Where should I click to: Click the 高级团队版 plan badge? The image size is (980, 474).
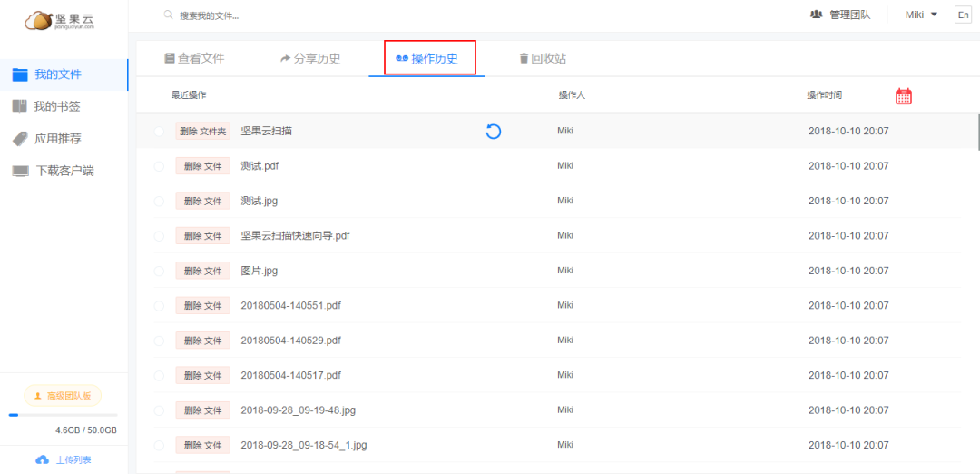click(x=63, y=395)
